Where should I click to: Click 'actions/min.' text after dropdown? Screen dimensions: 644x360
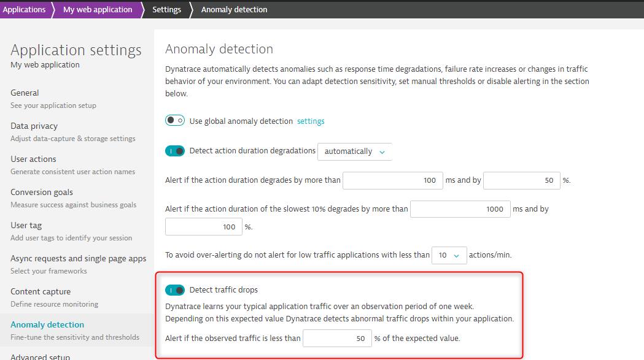pyautogui.click(x=490, y=255)
